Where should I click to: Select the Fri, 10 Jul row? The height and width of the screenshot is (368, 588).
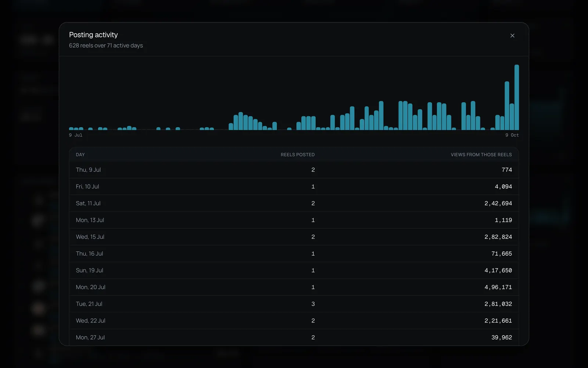click(x=294, y=187)
